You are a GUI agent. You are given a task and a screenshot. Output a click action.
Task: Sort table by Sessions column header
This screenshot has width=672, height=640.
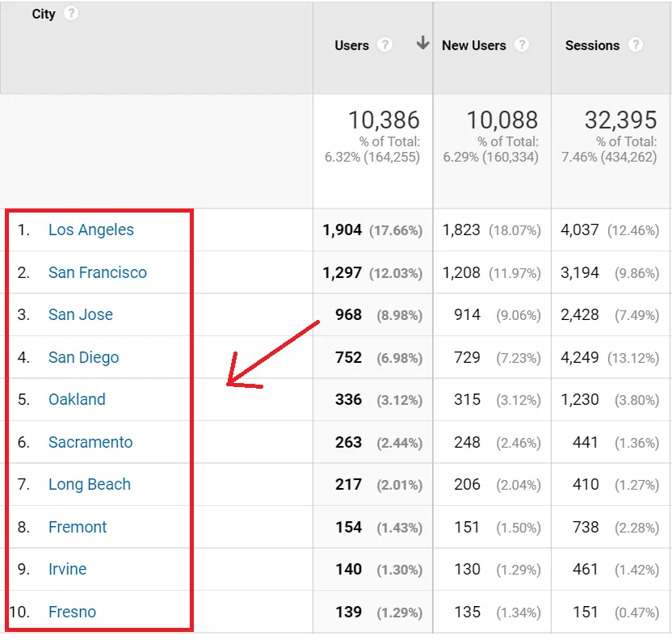coord(592,45)
